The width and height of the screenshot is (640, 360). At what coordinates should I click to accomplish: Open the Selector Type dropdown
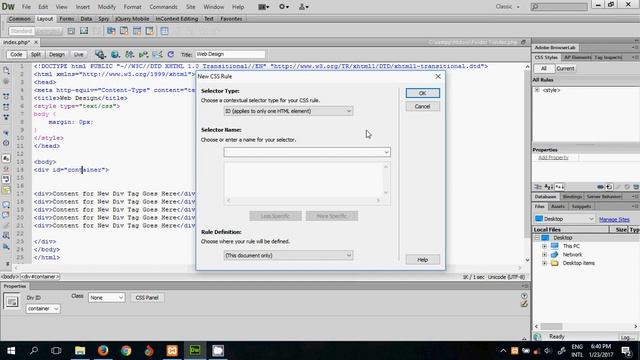[288, 111]
